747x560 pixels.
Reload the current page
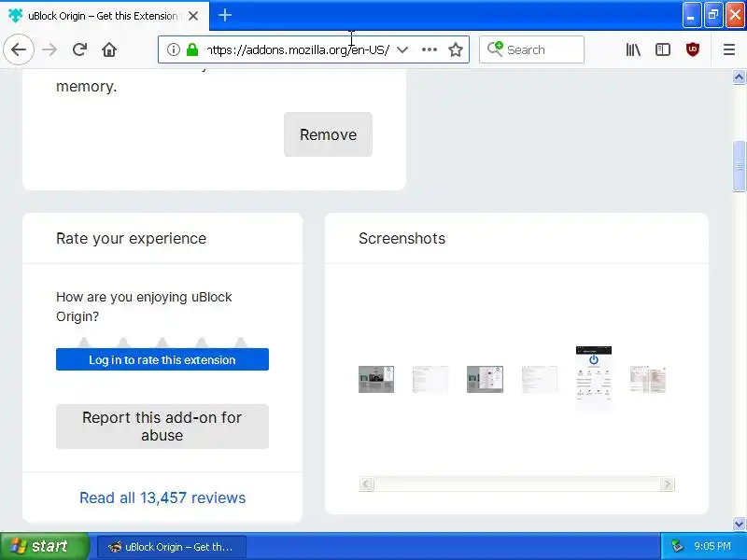79,49
